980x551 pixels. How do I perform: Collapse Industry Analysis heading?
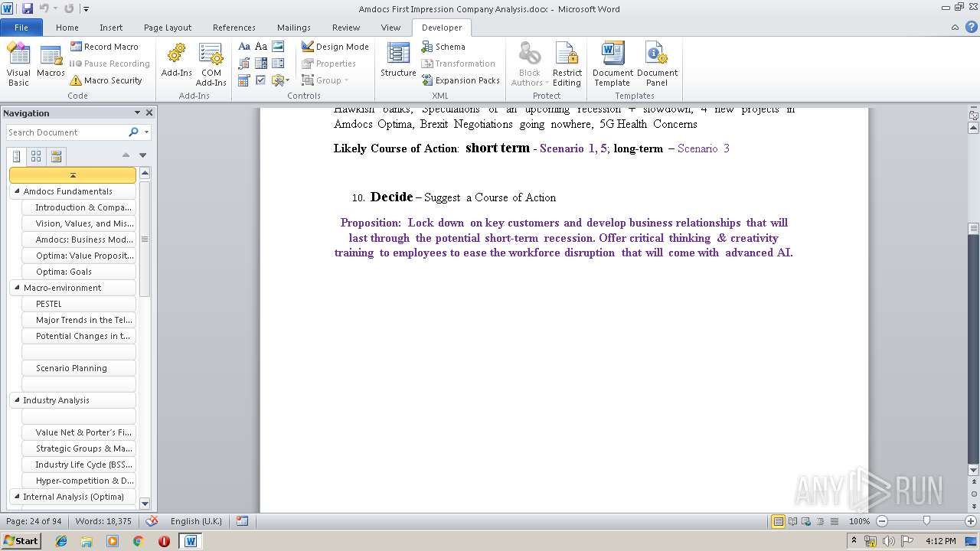coord(17,400)
